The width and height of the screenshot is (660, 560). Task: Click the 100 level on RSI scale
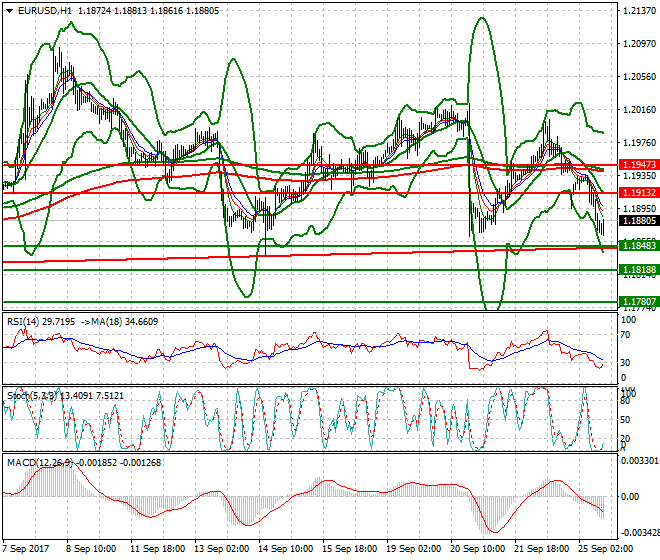click(x=629, y=321)
